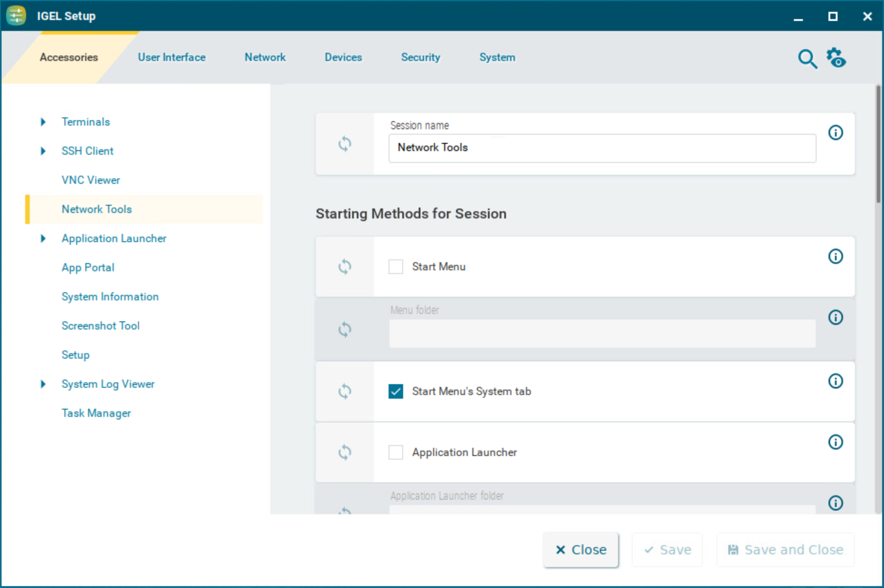Switch to the Network tab
The height and width of the screenshot is (588, 884).
(265, 57)
